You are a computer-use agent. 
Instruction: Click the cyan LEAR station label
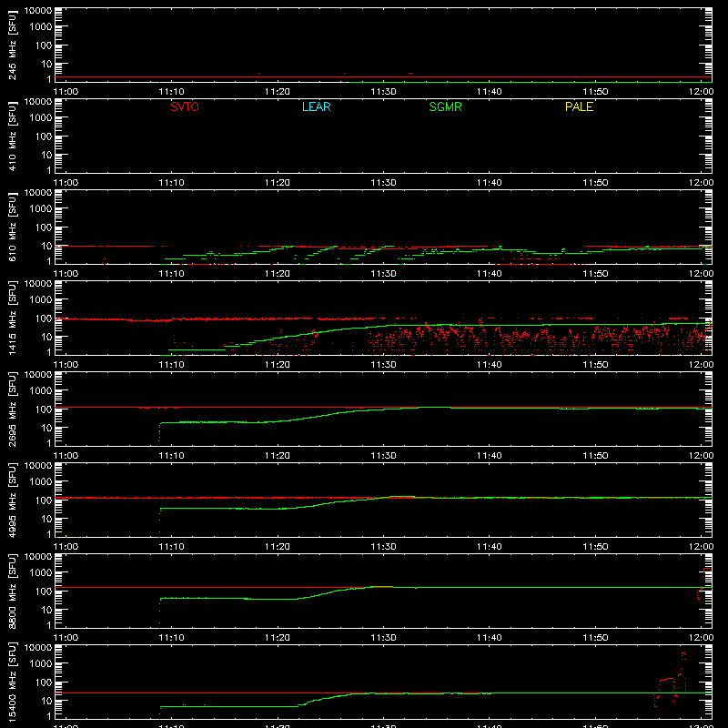[316, 106]
